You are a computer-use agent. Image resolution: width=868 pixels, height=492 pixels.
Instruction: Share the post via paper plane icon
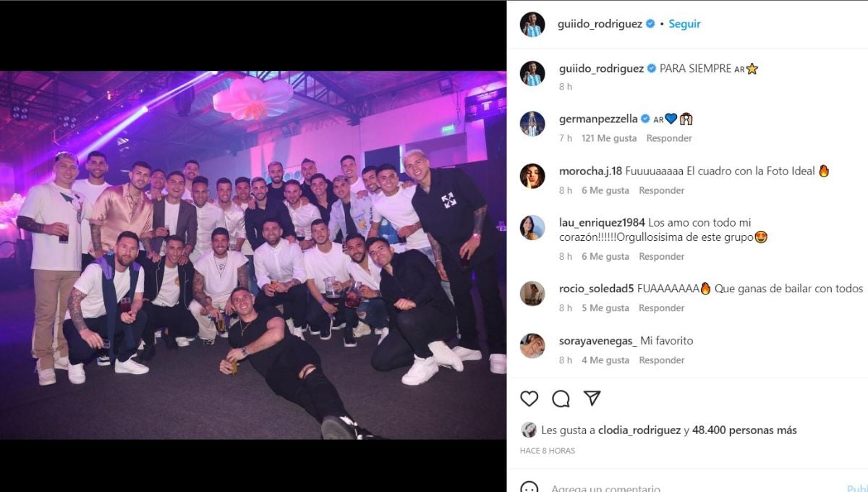pyautogui.click(x=592, y=399)
